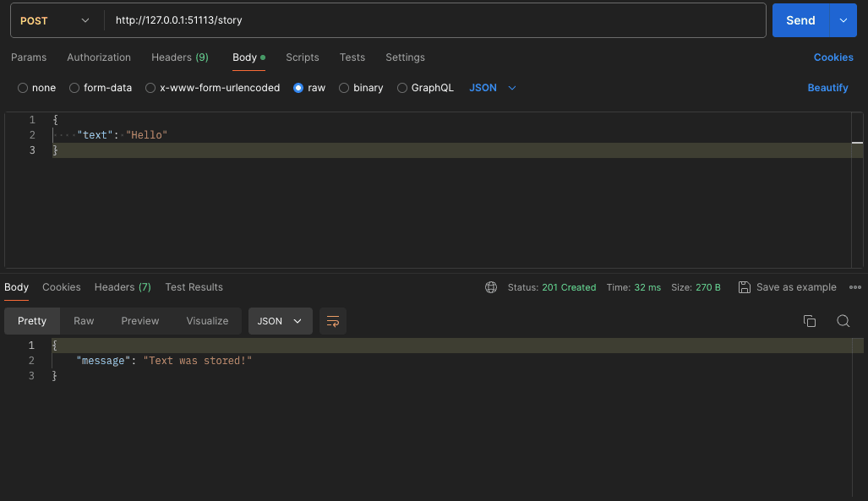Viewport: 868px width, 501px height.
Task: Click the Beautify link
Action: tap(827, 88)
